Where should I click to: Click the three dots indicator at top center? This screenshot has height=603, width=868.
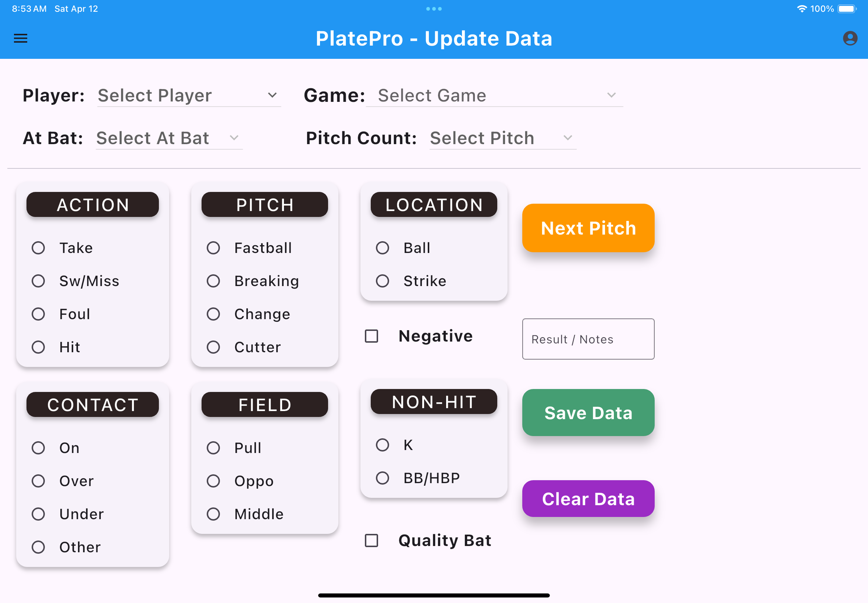click(x=434, y=8)
